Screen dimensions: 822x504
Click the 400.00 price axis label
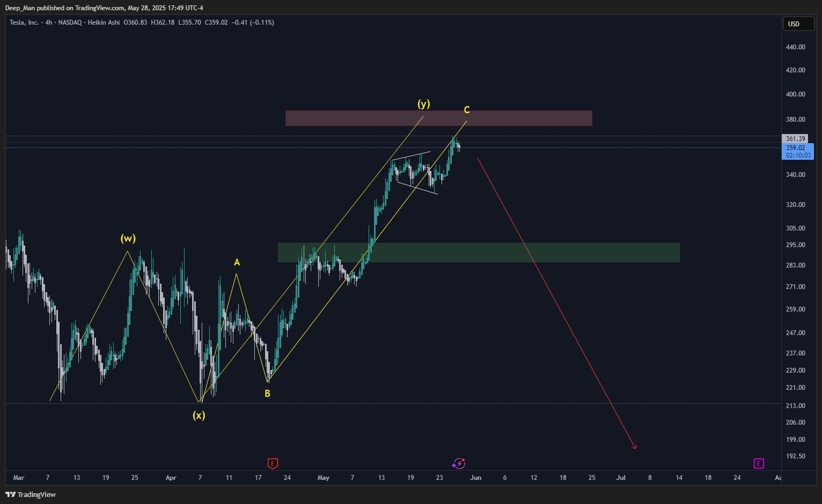click(x=795, y=94)
